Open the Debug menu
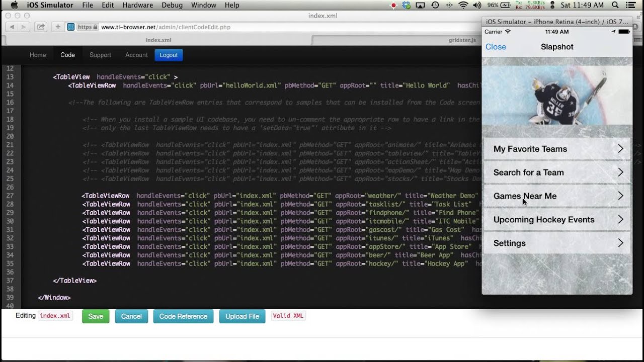 click(172, 5)
